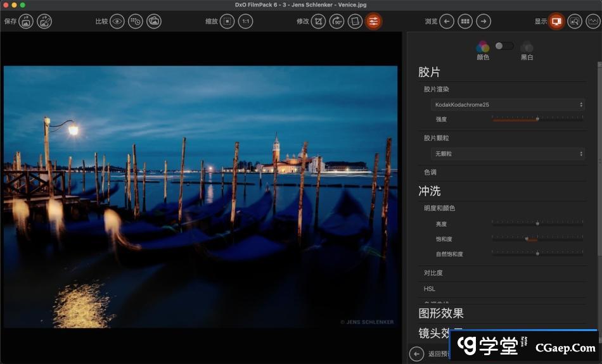Open the compare reference settings icon
602x364 pixels.
(x=136, y=21)
